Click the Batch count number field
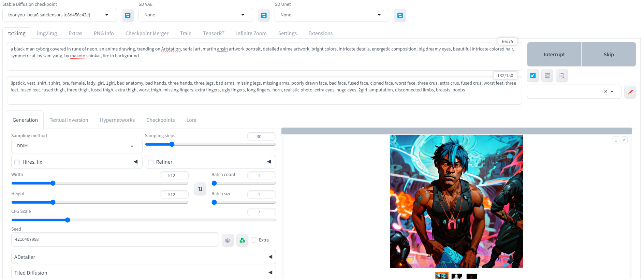This screenshot has height=279, width=644. tap(261, 175)
